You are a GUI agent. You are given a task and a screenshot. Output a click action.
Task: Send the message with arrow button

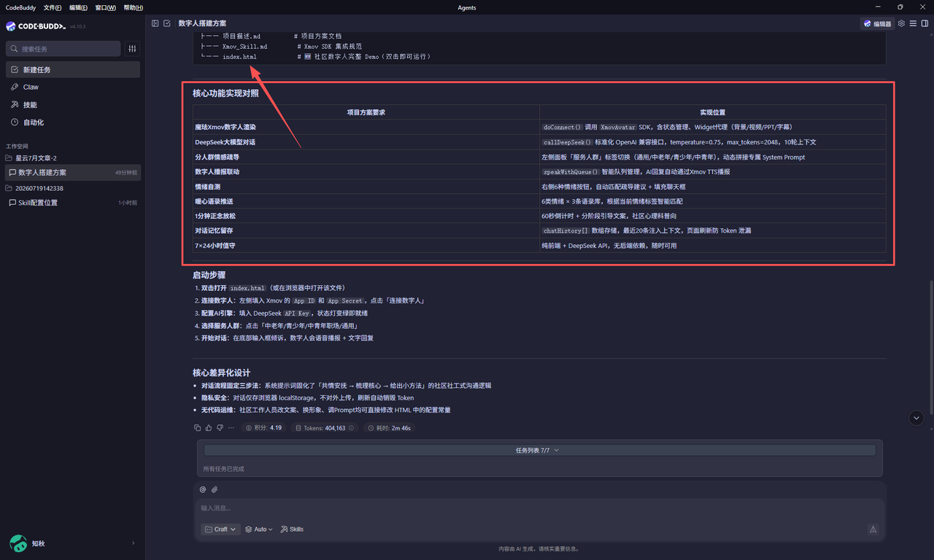coord(873,529)
